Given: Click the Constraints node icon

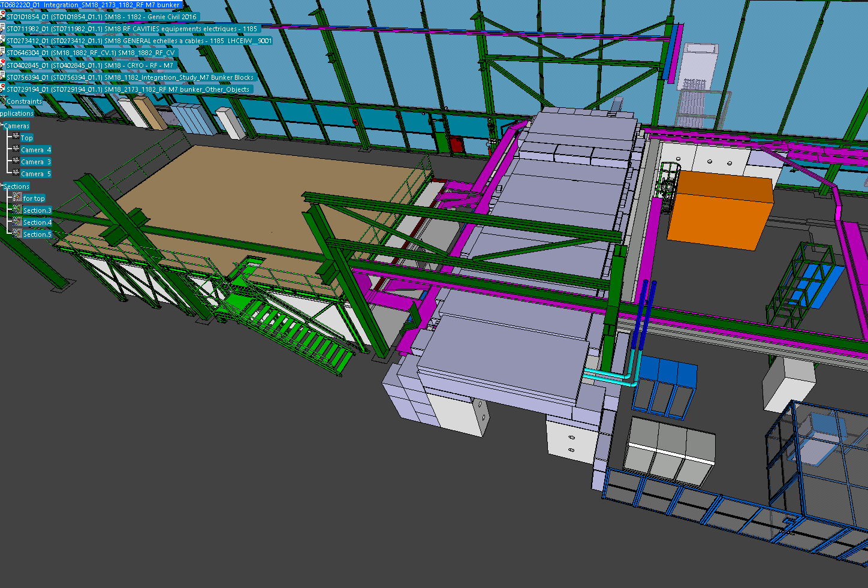Looking at the screenshot, I should [x=2, y=101].
